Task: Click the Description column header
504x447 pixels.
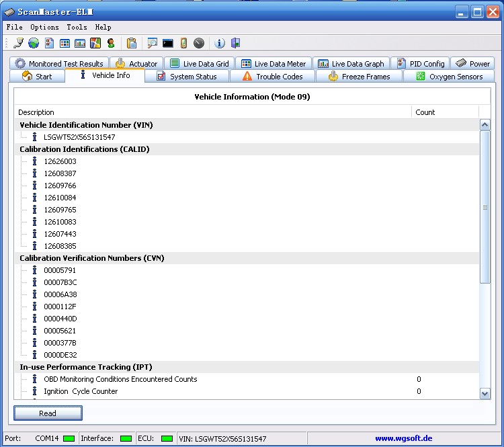Action: 213,112
